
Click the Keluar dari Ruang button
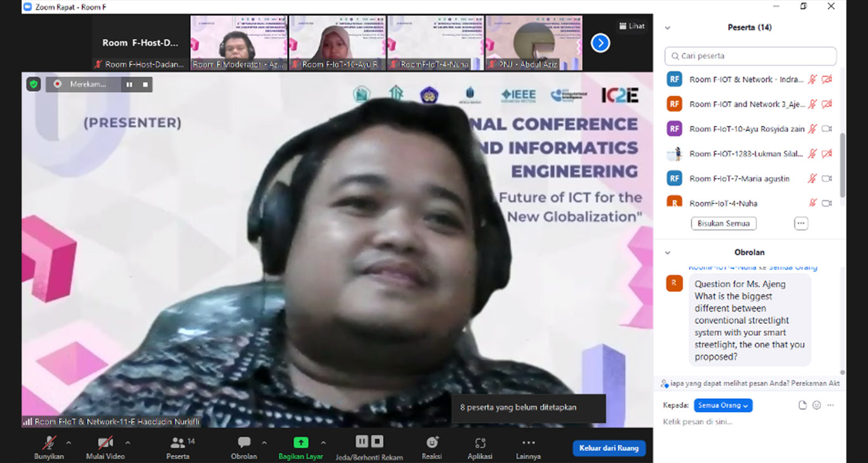609,448
